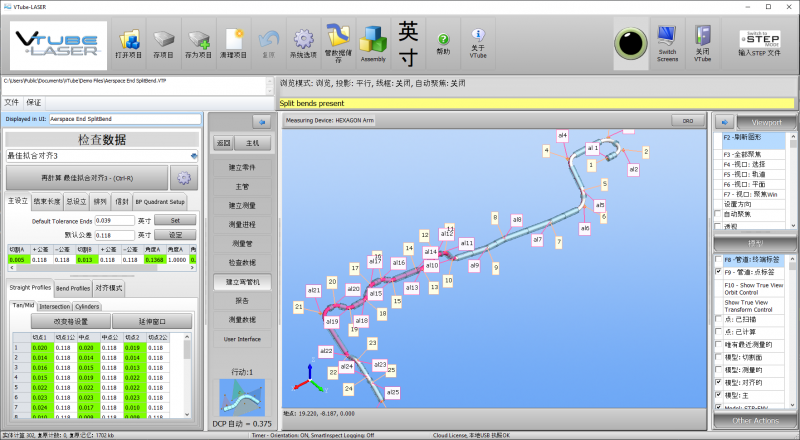The image size is (800, 440).
Task: Tick the 自动聚焦 auto focus checkbox
Action: (x=718, y=214)
